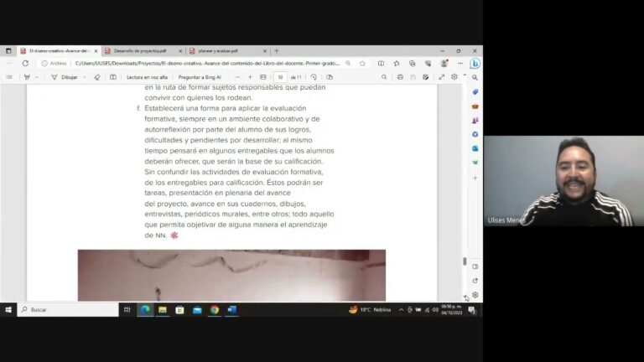The height and width of the screenshot is (362, 644).
Task: Close the planear y evaluar.pdf tab
Action: tap(265, 51)
